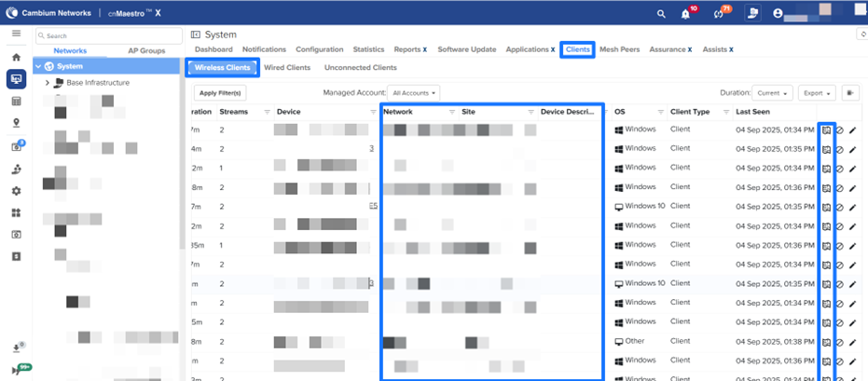The image size is (868, 381).
Task: Click the block icon on the first client row
Action: [839, 129]
